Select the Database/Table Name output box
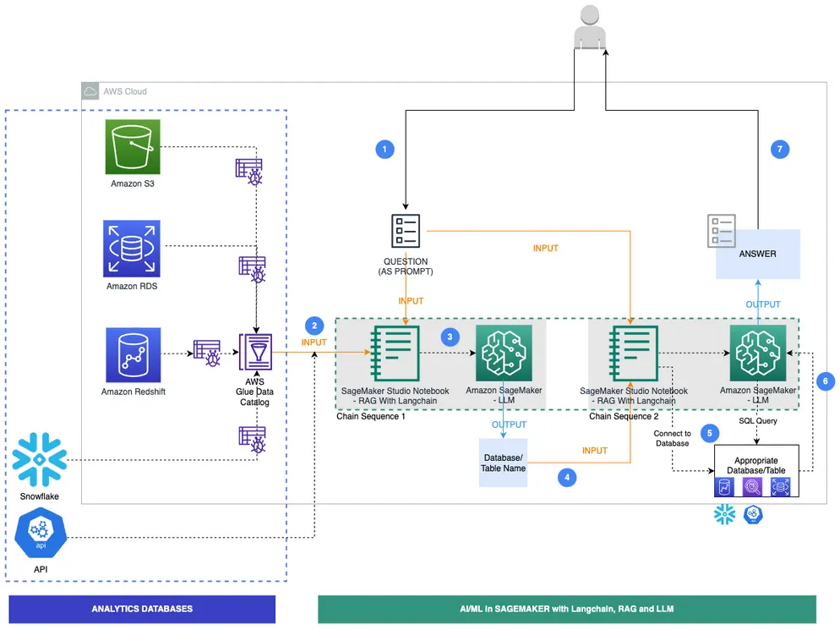This screenshot has height=630, width=840. coord(503,463)
